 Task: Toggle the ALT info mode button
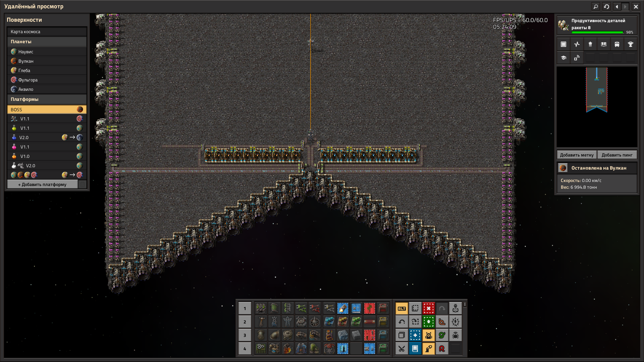click(401, 308)
